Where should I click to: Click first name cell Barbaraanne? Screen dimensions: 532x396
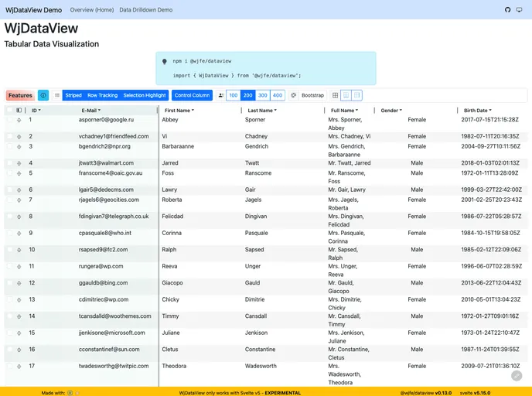coord(178,146)
